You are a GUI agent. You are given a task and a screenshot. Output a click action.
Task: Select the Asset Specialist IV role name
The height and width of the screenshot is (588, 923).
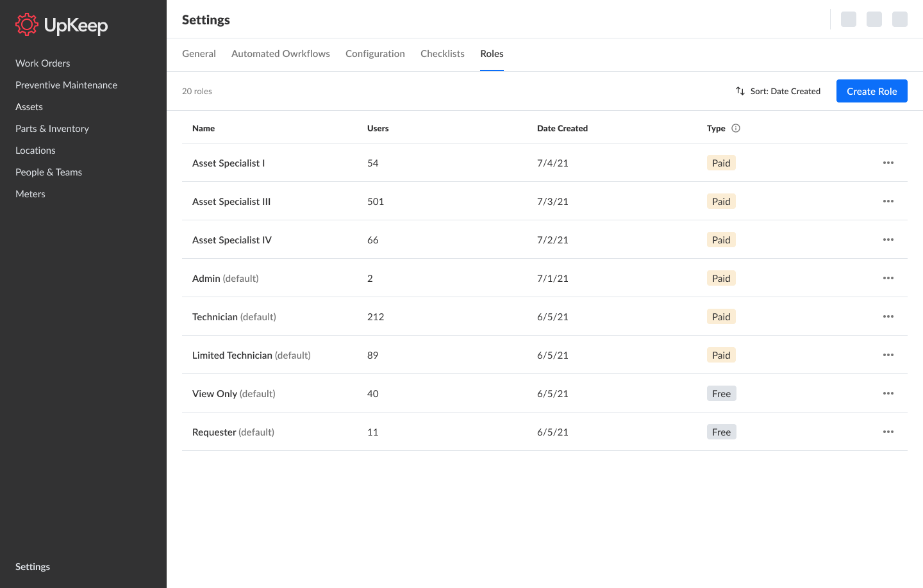pos(232,240)
